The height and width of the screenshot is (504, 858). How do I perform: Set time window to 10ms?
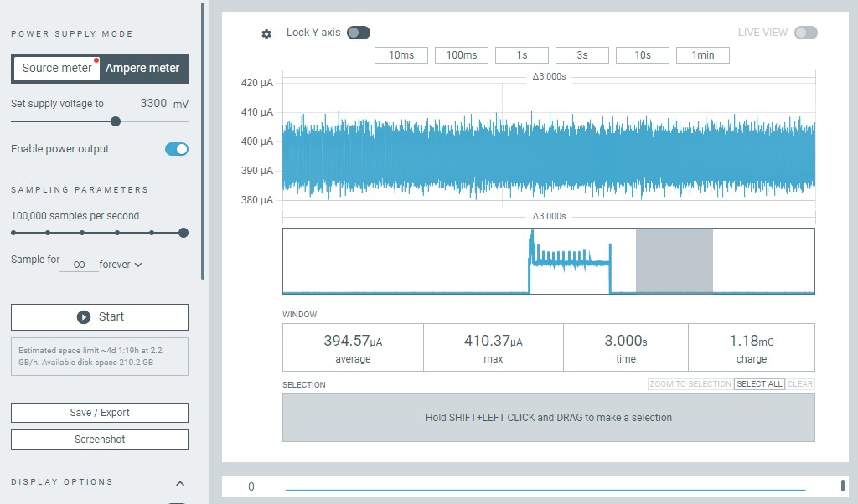(x=401, y=55)
